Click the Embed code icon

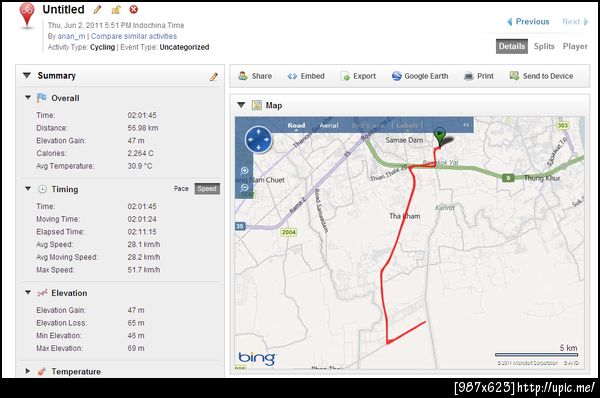(292, 76)
